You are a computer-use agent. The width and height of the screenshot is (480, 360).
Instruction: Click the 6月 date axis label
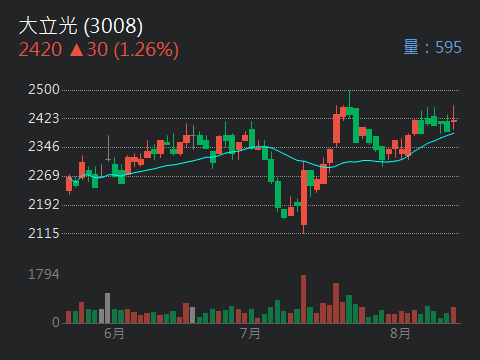coord(114,333)
